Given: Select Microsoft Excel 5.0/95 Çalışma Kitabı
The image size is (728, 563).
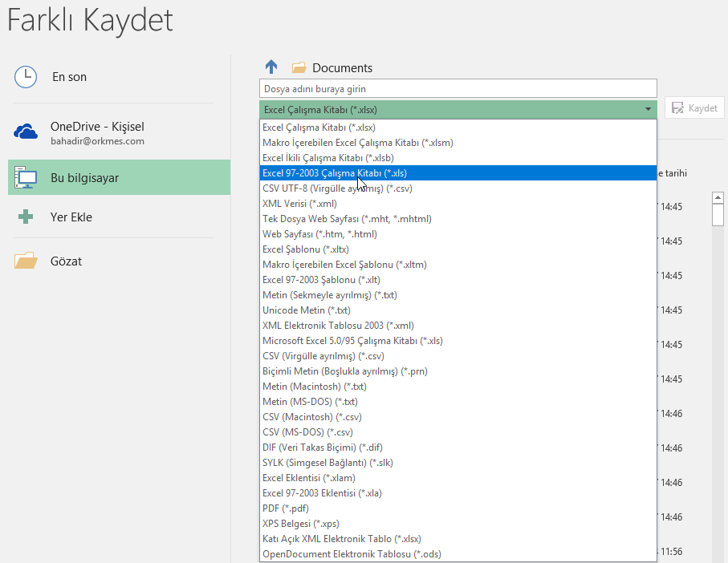Looking at the screenshot, I should pos(458,340).
